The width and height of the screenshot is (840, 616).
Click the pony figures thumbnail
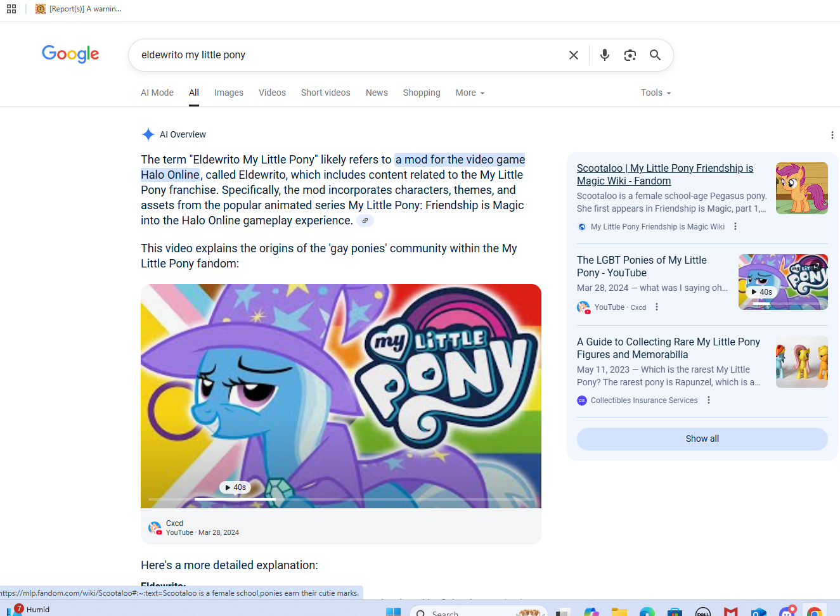(802, 362)
